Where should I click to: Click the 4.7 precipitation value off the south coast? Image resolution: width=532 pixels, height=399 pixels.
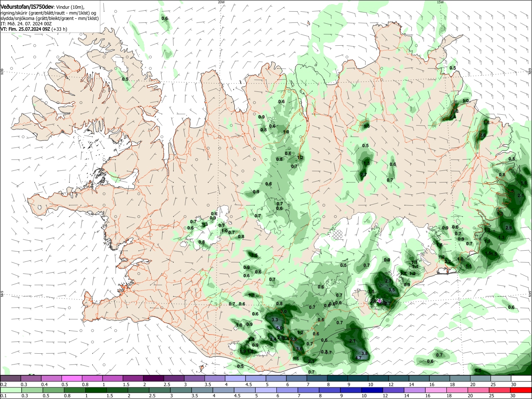pyautogui.click(x=359, y=358)
